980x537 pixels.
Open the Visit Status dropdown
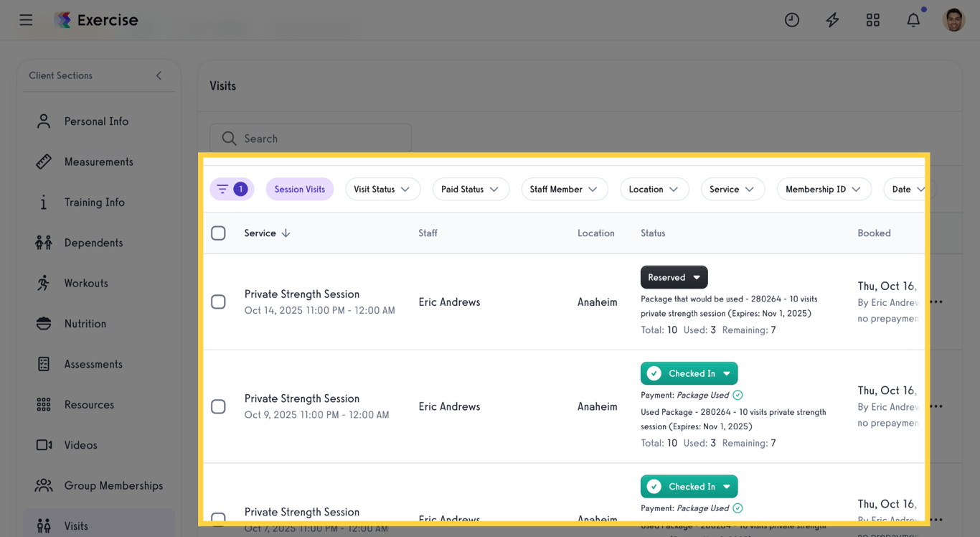pyautogui.click(x=382, y=189)
